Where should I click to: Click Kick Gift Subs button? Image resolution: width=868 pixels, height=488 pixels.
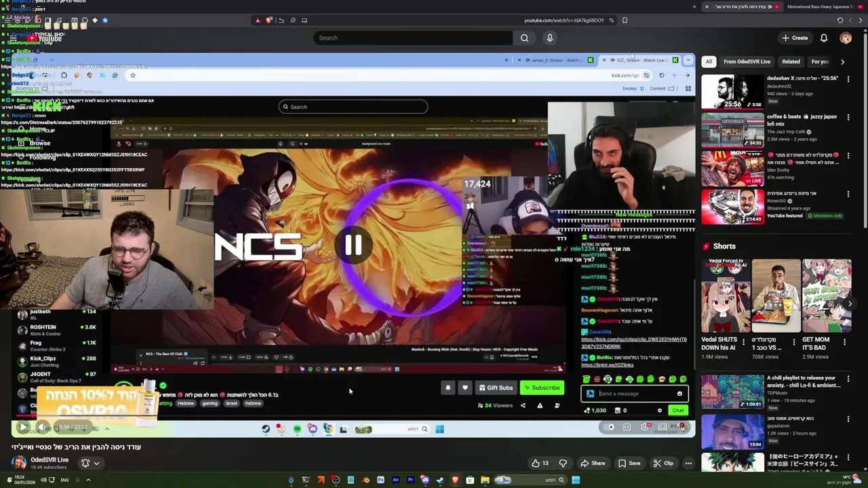coord(496,388)
